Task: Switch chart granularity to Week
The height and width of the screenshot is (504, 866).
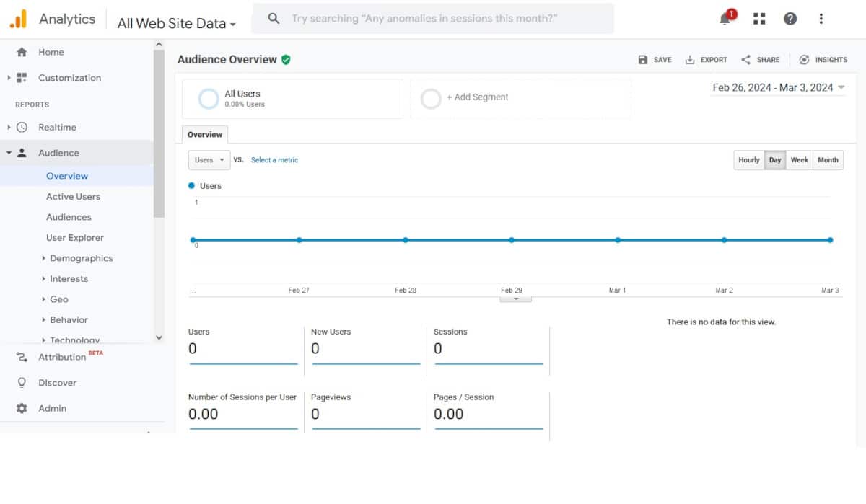Action: click(x=799, y=159)
